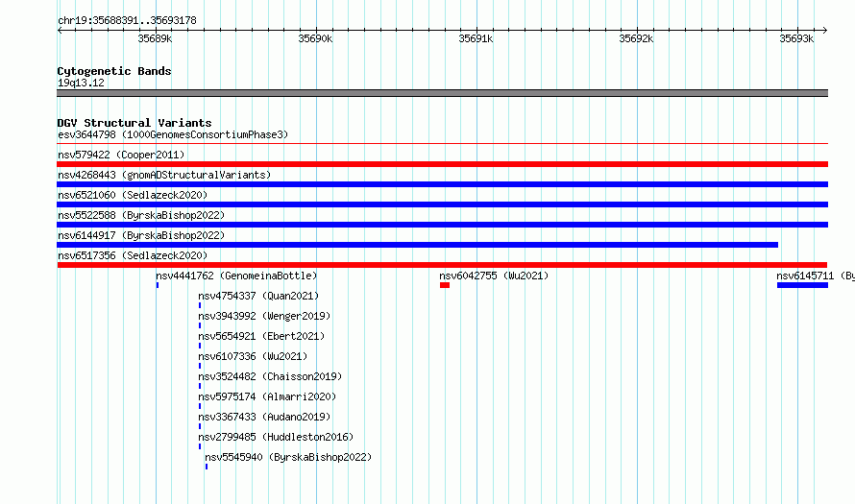
Task: Click the nsv5522588 ByrskaBishop2022 blue bar
Action: point(442,225)
